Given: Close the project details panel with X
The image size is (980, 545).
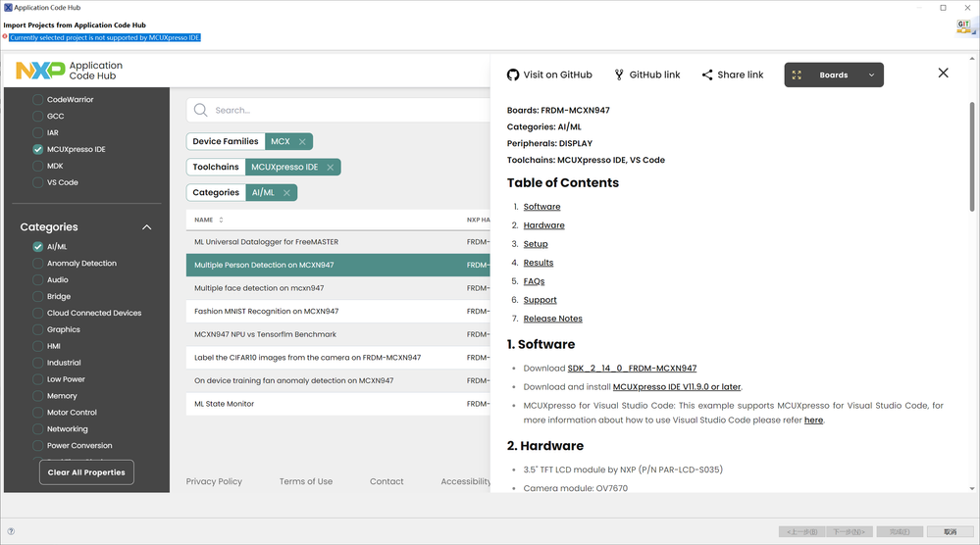Looking at the screenshot, I should click(x=943, y=73).
